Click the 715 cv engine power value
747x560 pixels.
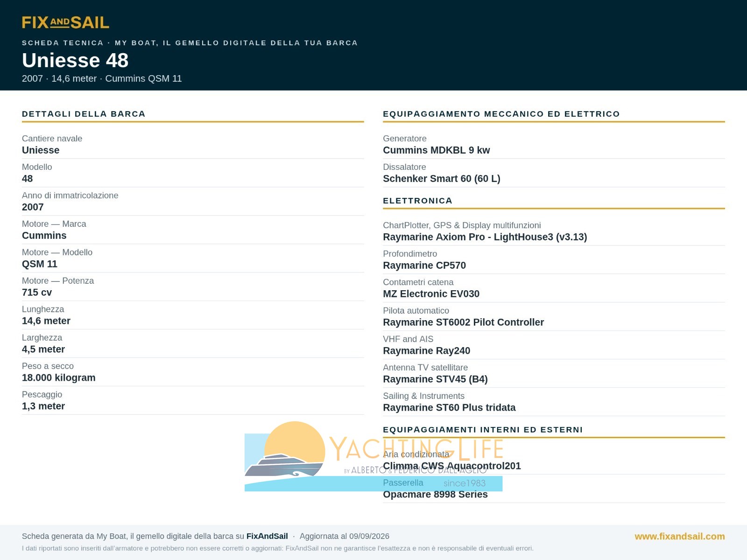point(37,293)
